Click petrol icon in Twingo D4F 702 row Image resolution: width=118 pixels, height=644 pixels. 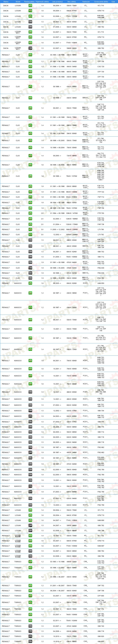pyautogui.click(x=30, y=586)
